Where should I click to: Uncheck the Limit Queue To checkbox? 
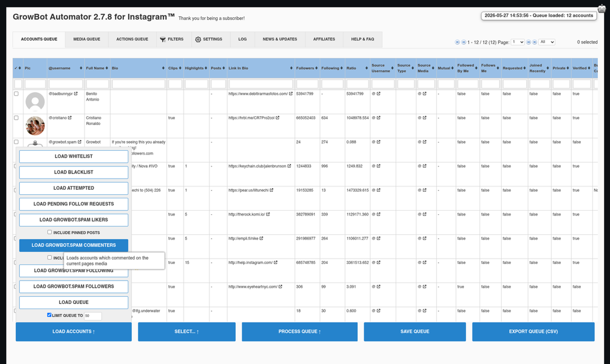(x=49, y=315)
